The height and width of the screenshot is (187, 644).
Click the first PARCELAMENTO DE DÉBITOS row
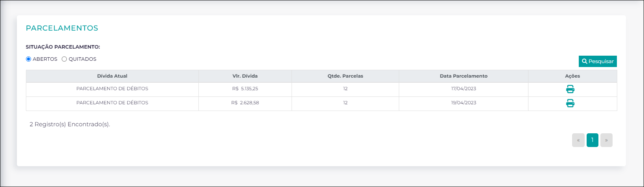112,89
